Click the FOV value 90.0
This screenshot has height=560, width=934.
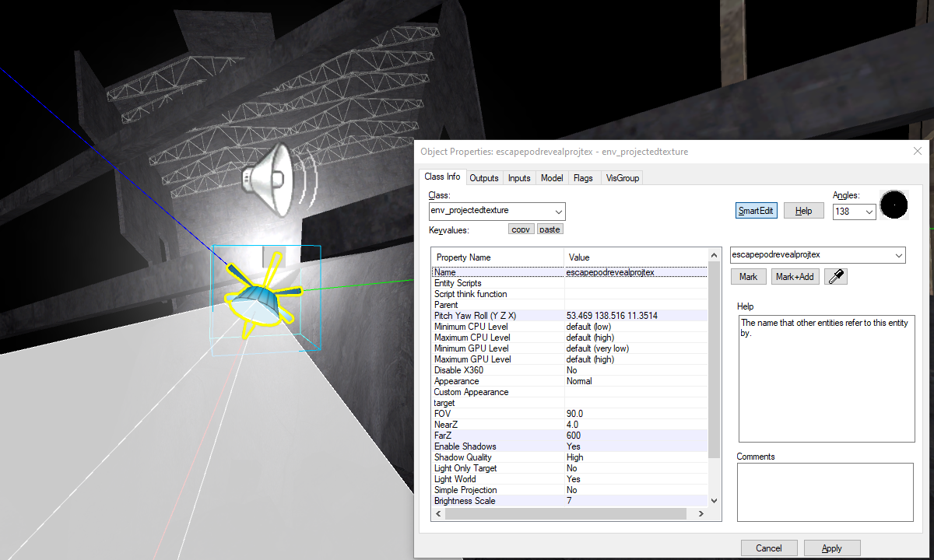tap(574, 414)
